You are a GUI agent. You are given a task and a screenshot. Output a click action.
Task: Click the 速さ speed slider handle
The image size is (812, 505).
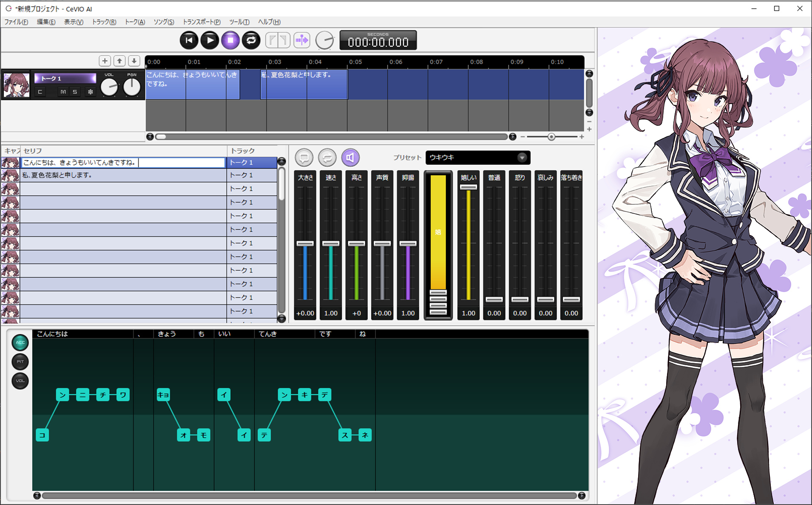331,243
